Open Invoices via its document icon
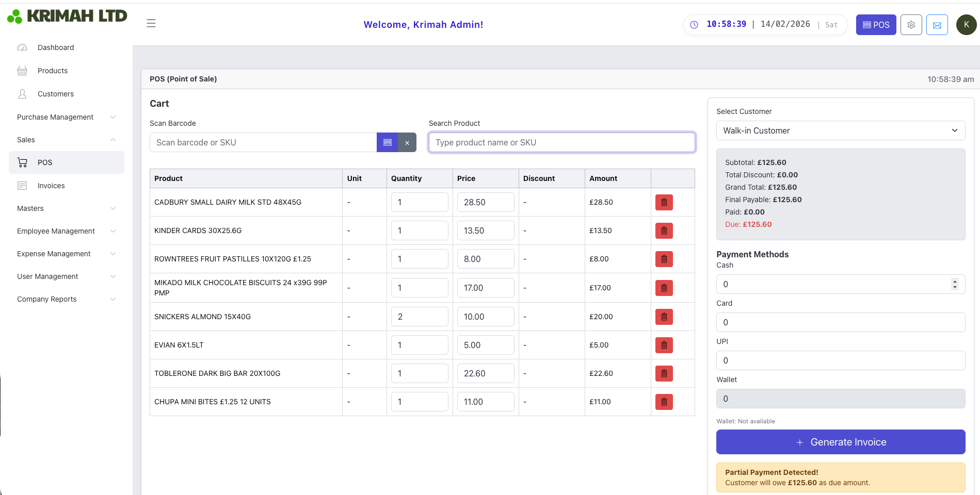 point(22,185)
